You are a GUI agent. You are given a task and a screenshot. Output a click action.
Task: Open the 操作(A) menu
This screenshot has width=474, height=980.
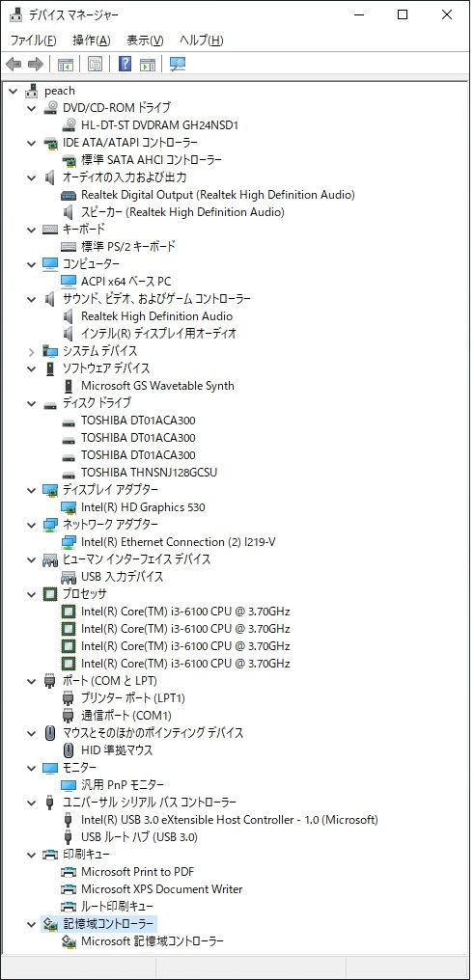click(92, 41)
